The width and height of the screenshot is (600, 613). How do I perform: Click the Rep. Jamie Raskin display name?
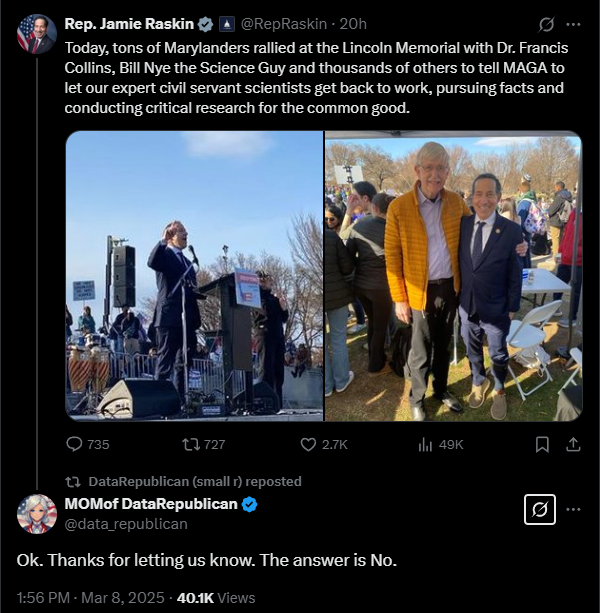tap(129, 24)
